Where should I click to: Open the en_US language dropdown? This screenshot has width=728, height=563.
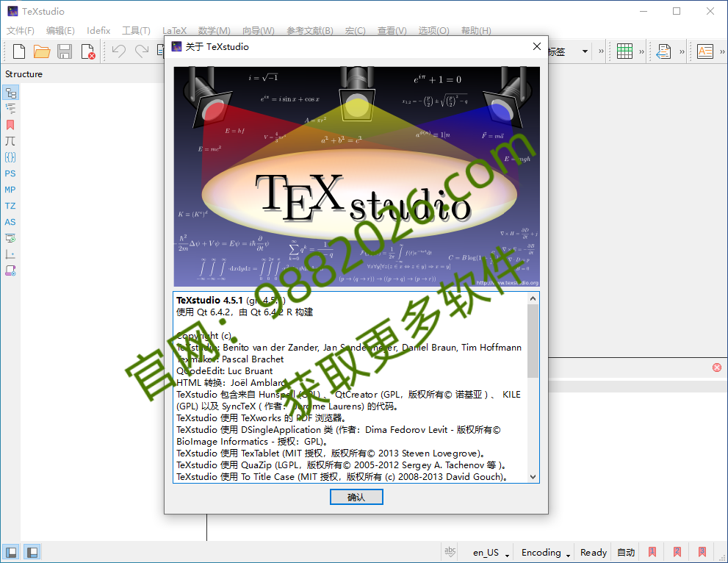pos(490,552)
